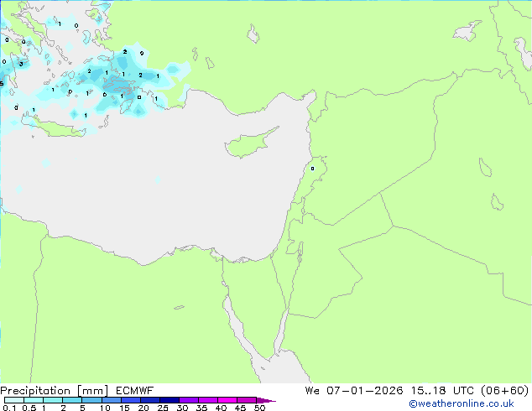Click the legend label 10
Image resolution: width=532 pixels, height=411 pixels.
click(105, 408)
